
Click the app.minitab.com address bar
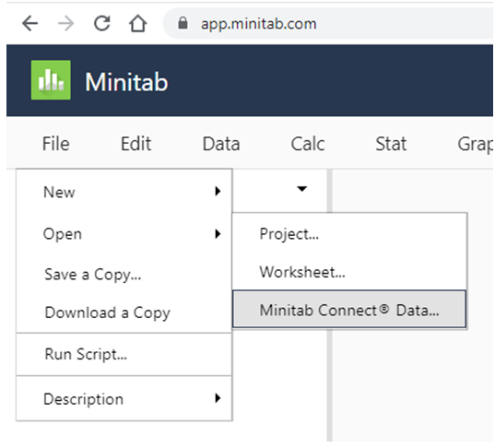coord(328,24)
